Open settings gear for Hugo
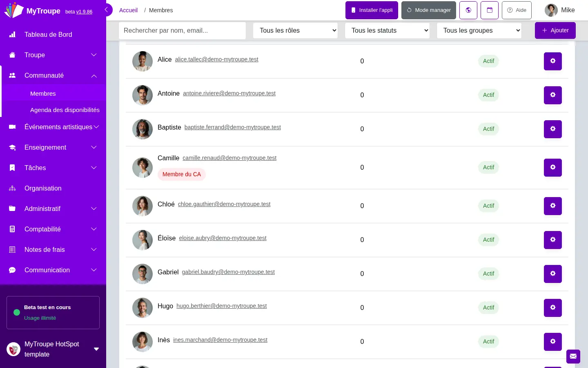The height and width of the screenshot is (368, 588). (553, 308)
